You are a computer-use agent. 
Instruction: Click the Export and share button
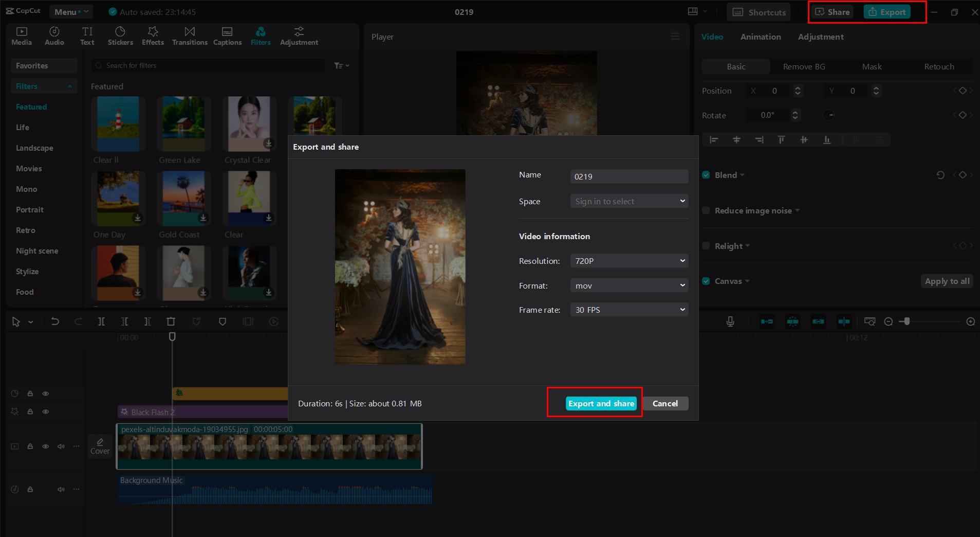[x=601, y=404]
